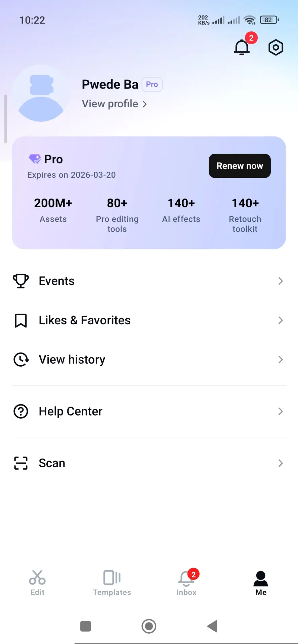
Task: Tap the View history clock icon
Action: [x=21, y=360]
